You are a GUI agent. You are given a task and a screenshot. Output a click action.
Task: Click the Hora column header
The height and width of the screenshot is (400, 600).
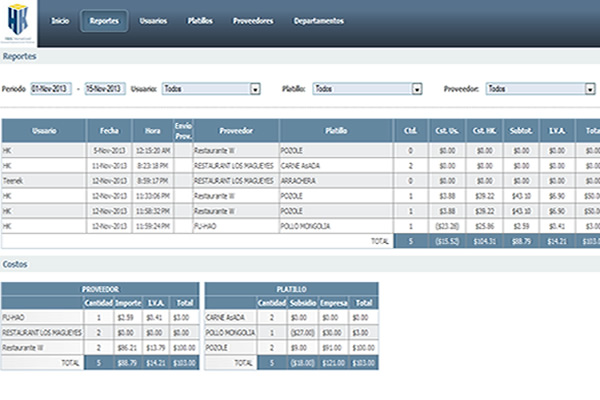coord(151,130)
